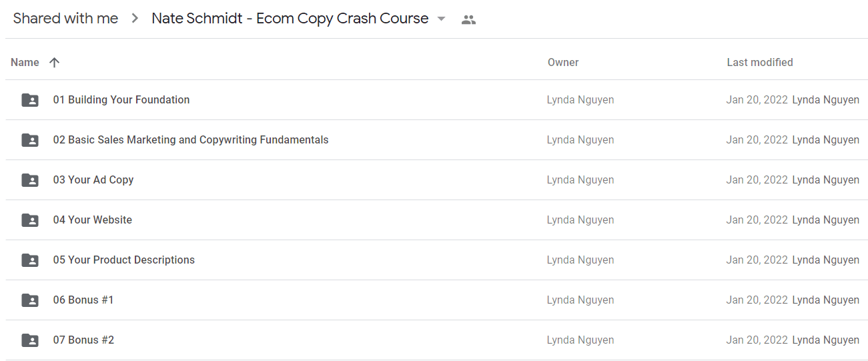Select the folder icon for 05 Your Product Descriptions
The width and height of the screenshot is (868, 361).
pyautogui.click(x=30, y=260)
